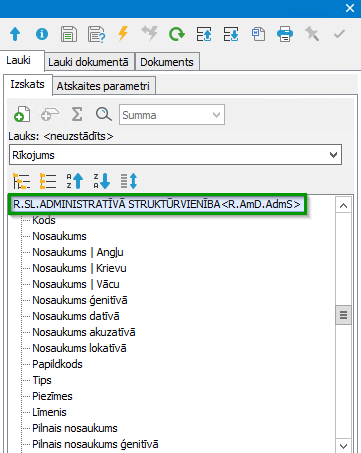Screen dimensions: 361x453
Task: Click the tree scrollbar down arrow
Action: click(x=343, y=445)
